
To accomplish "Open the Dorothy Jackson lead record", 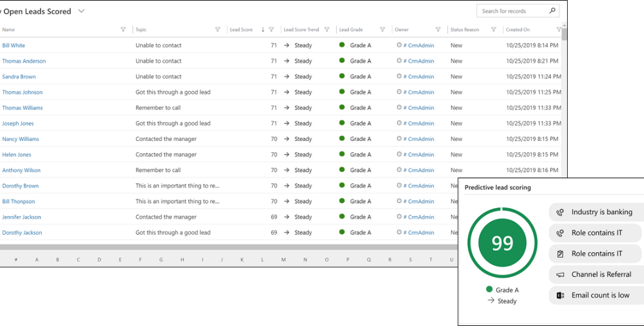I will click(22, 233).
